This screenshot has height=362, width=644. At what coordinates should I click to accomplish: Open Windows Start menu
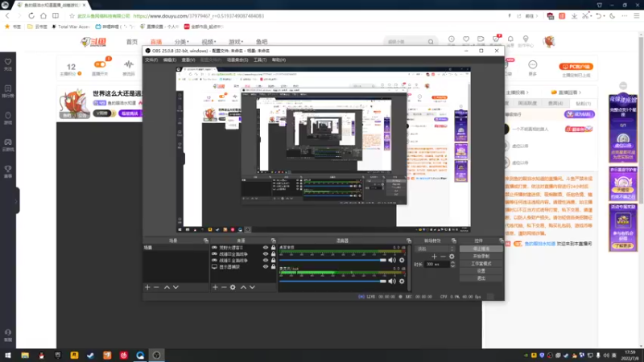coord(8,356)
